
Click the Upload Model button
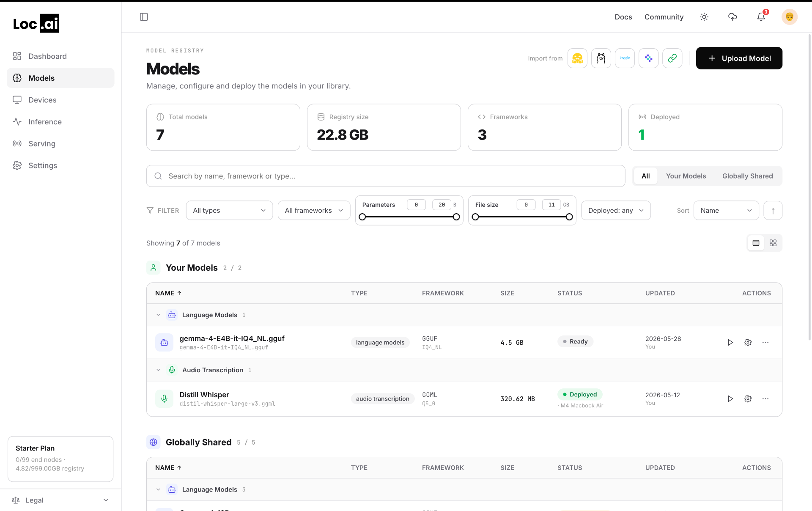tap(739, 58)
